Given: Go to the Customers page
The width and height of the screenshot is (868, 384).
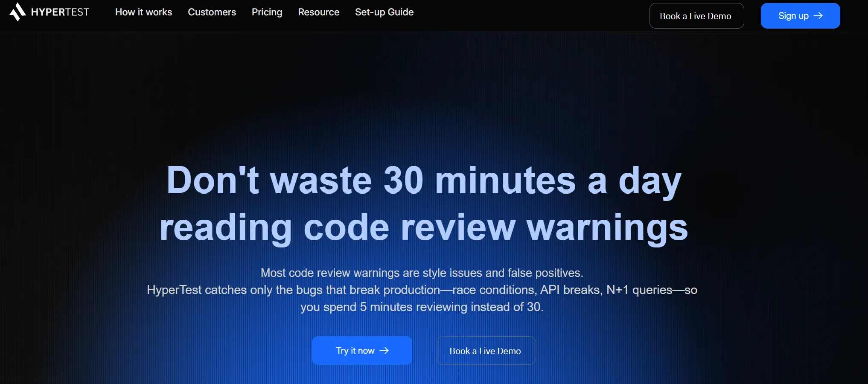Looking at the screenshot, I should tap(212, 12).
